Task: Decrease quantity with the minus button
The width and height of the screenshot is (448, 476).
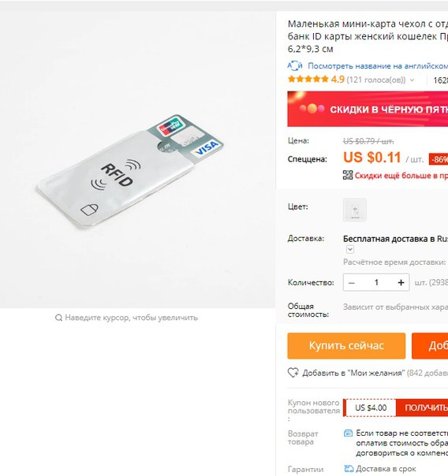Action: pos(352,283)
